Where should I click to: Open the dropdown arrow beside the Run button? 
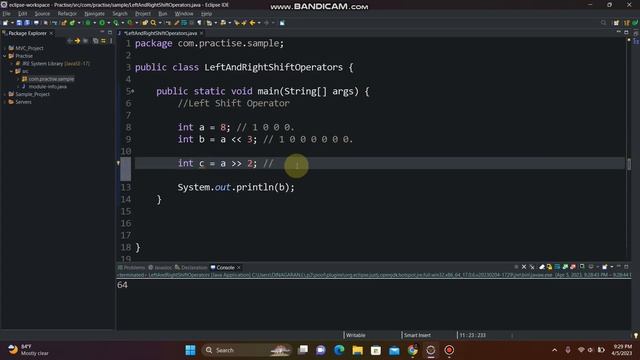coord(108,23)
